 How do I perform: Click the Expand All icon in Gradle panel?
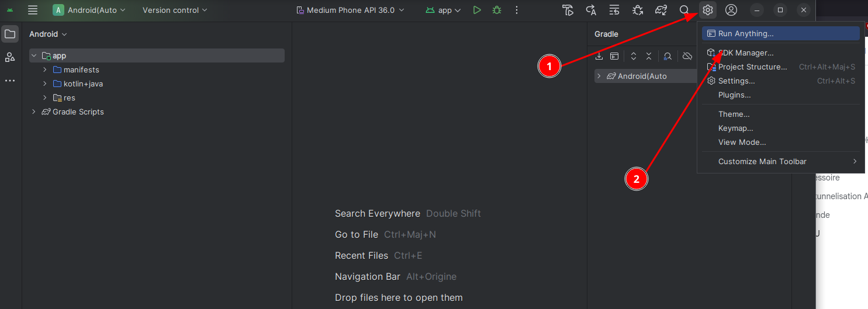[x=633, y=56]
